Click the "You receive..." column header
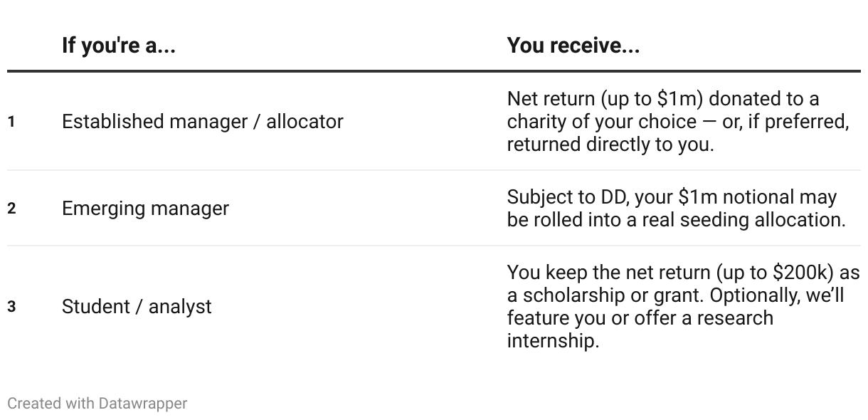Screen dimensions: 868x420 [573, 46]
